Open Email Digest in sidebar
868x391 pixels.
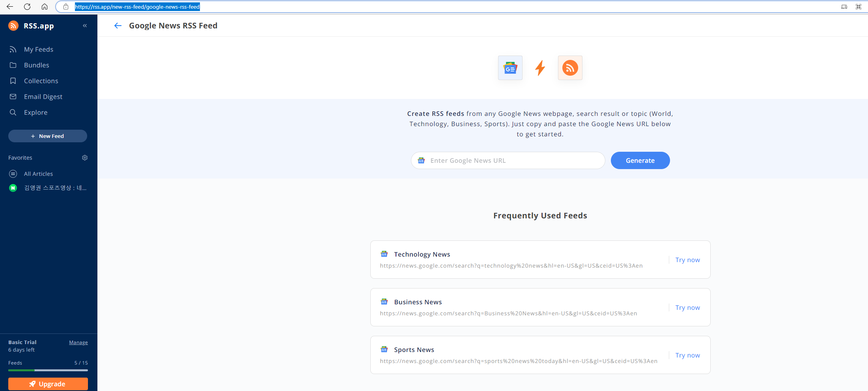click(43, 97)
